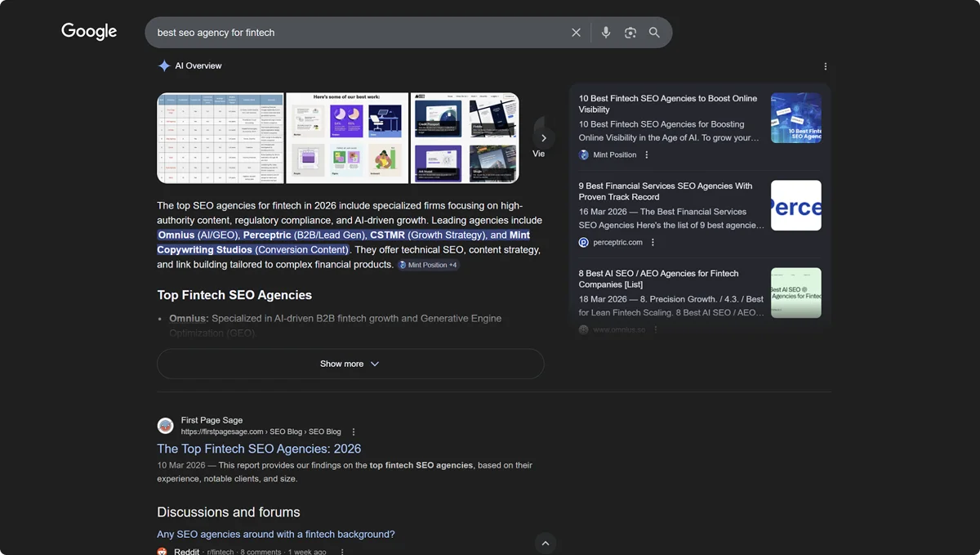Clear the search query using the X icon
Screen dimensions: 980x555
[576, 32]
